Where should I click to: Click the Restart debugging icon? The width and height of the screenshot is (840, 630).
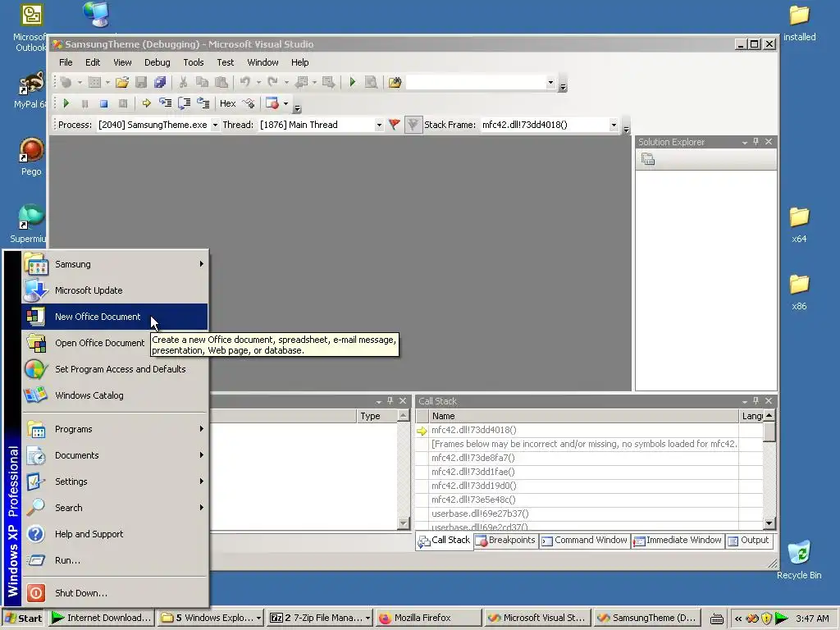pyautogui.click(x=123, y=103)
